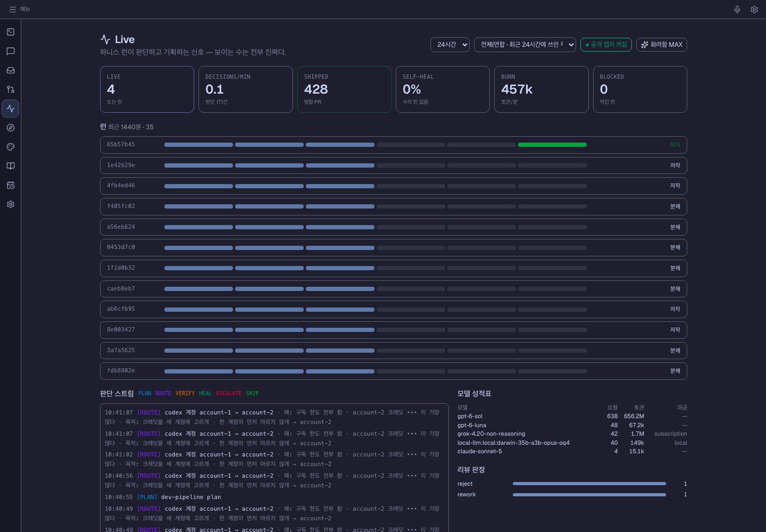Open the 24시간 time range dropdown
This screenshot has width=766, height=532.
(450, 45)
